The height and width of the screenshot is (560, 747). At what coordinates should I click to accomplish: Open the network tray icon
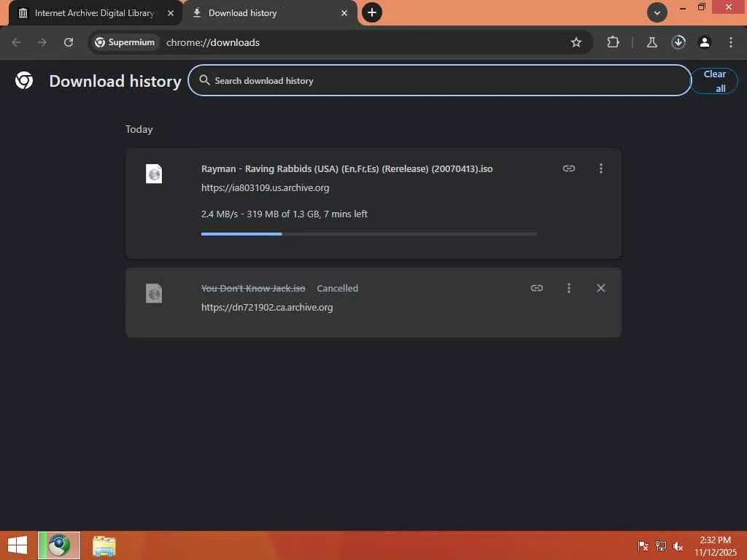(x=661, y=545)
